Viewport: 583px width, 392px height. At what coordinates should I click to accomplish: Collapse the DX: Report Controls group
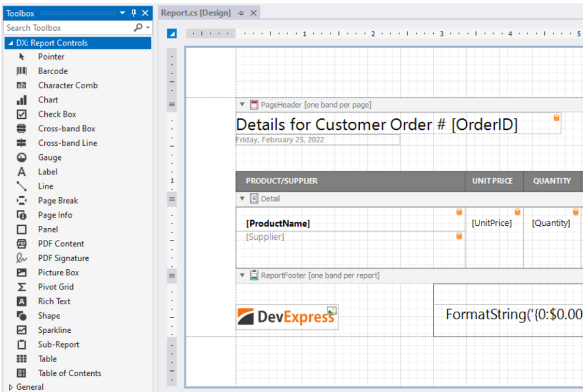click(10, 43)
